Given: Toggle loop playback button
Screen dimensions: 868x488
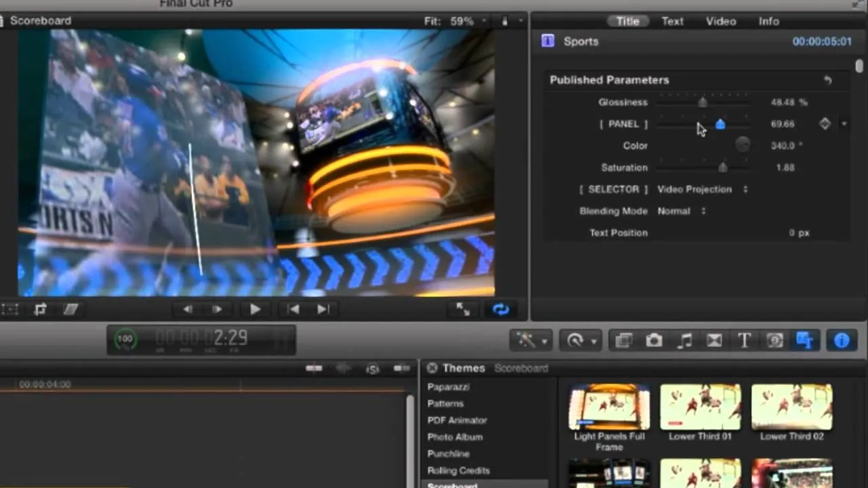Looking at the screenshot, I should (500, 310).
